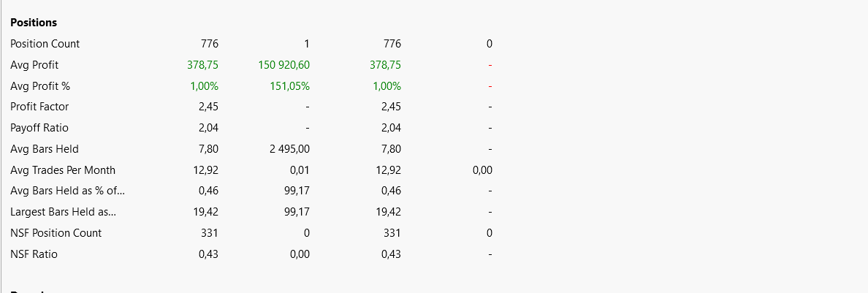Select the Profit Factor row label
This screenshot has width=868, height=293.
pyautogui.click(x=40, y=107)
